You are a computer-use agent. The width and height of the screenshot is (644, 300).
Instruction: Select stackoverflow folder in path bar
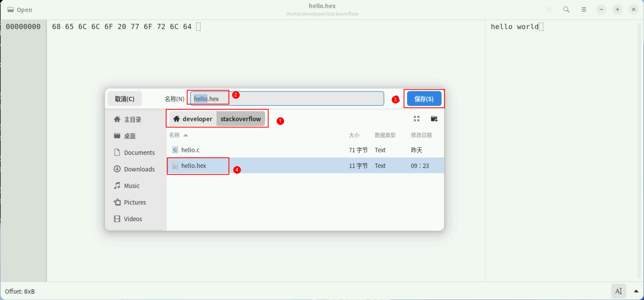241,119
